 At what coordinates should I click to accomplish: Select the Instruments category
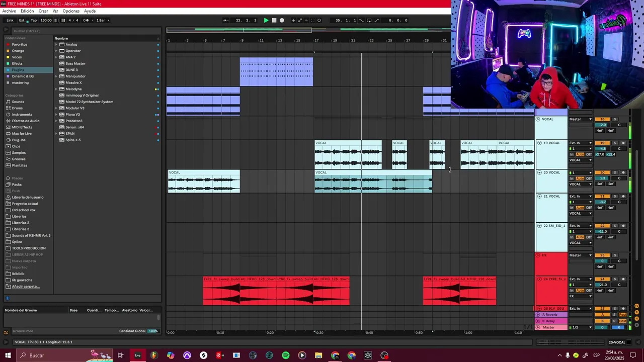22,115
